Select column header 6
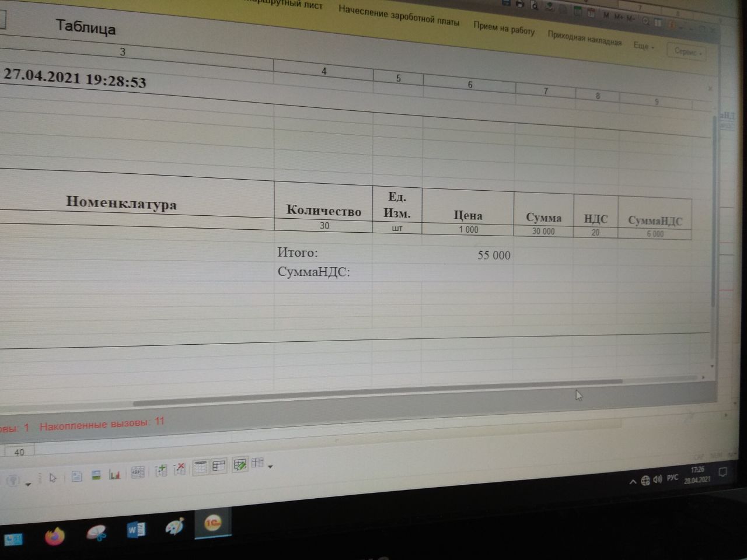This screenshot has width=747, height=560. (470, 85)
